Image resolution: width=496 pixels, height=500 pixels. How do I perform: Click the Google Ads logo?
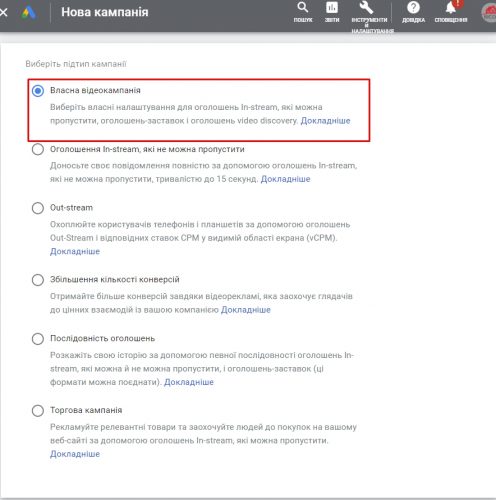29,13
